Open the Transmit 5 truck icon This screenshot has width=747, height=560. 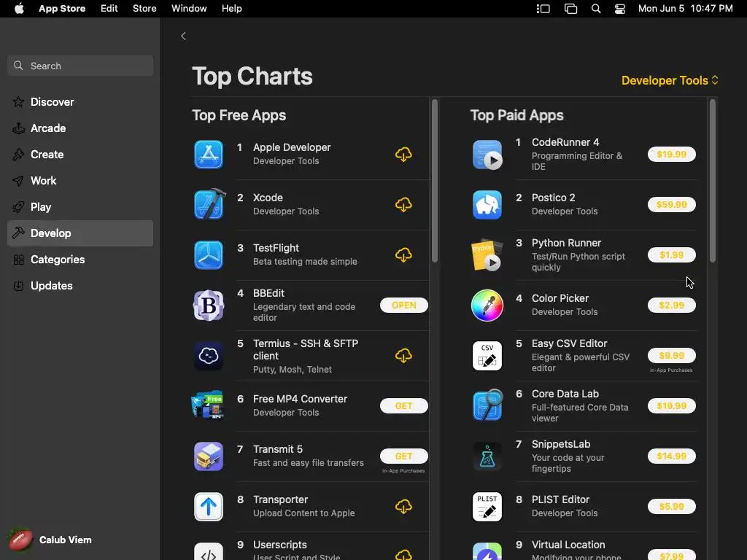coord(209,456)
